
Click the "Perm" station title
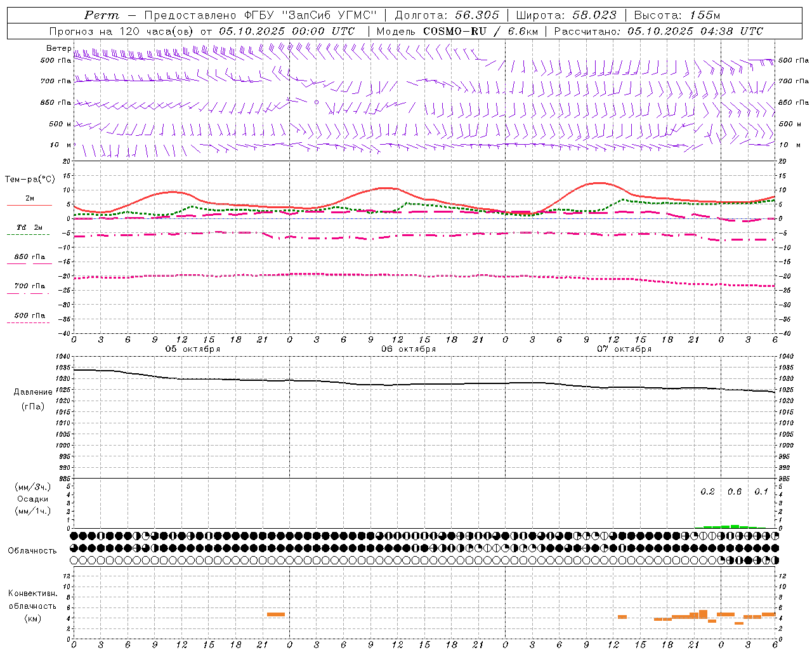point(101,15)
